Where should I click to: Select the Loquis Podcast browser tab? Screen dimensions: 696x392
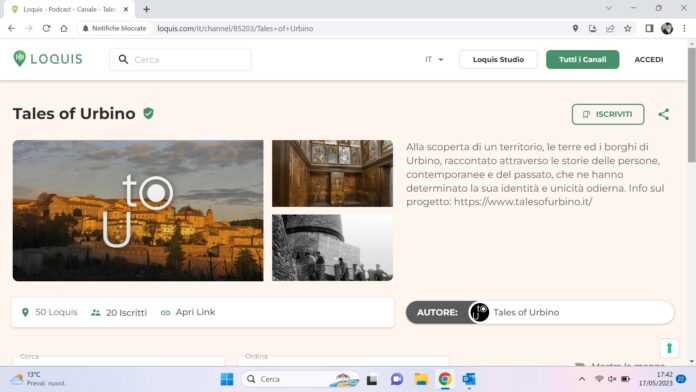tap(69, 9)
